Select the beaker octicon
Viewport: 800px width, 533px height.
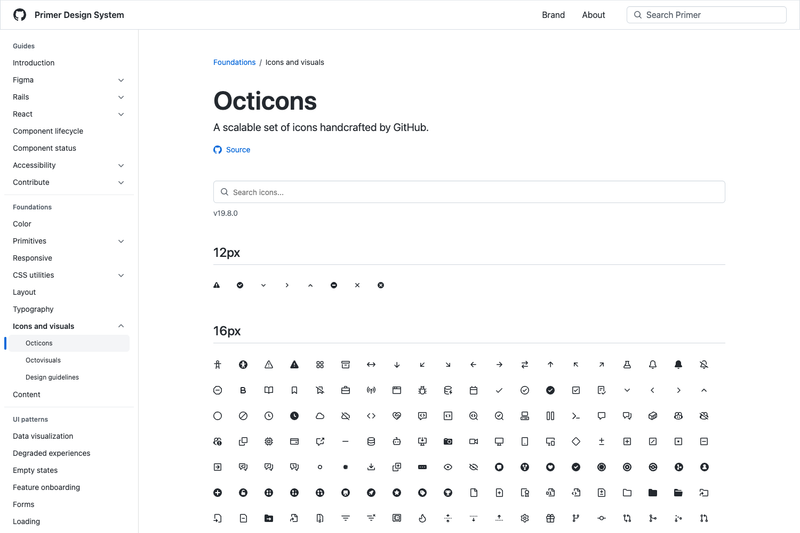627,365
